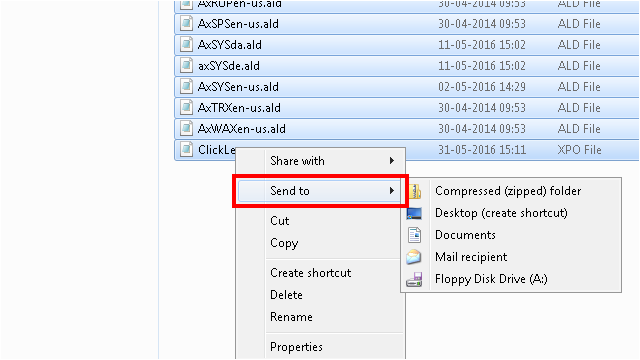Choose Copy from the context menu
640x360 pixels.
coord(320,243)
